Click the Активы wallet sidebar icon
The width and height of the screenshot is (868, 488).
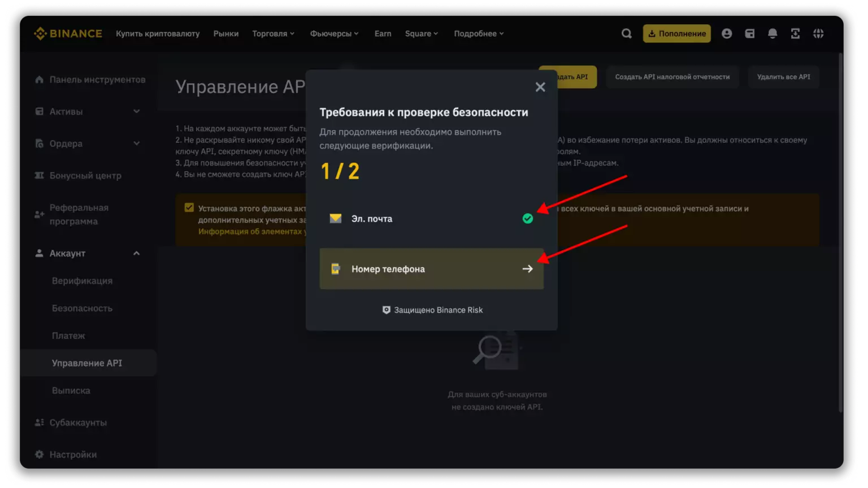coord(39,111)
